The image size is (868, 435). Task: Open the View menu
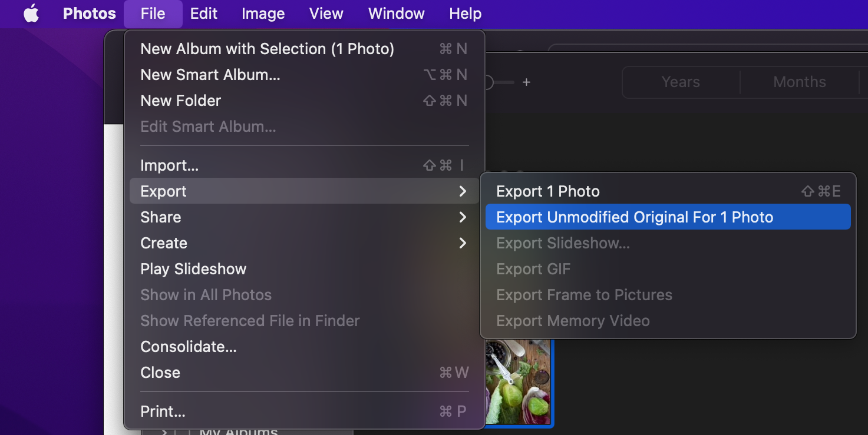326,14
